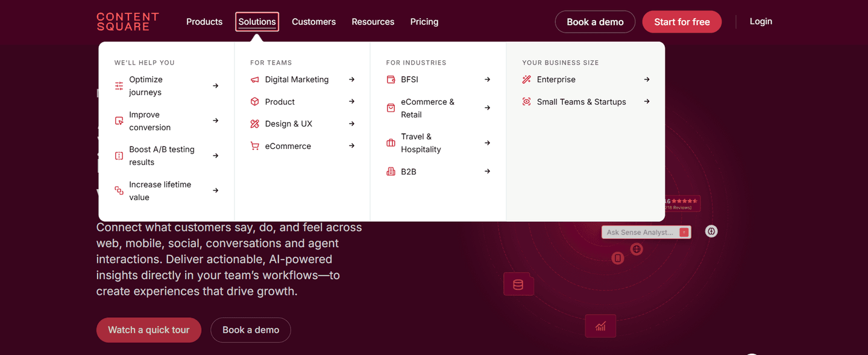Click the Digital Marketing megaphone icon

255,80
